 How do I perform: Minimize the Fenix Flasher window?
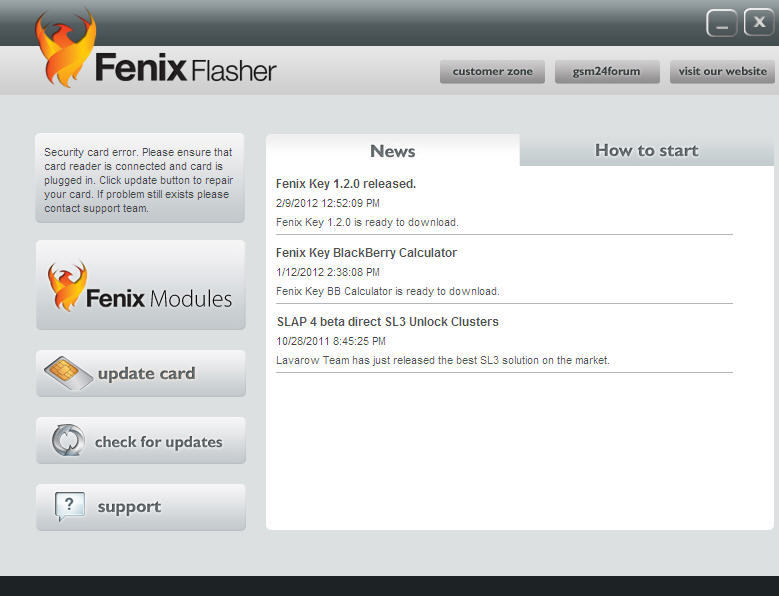pos(721,22)
